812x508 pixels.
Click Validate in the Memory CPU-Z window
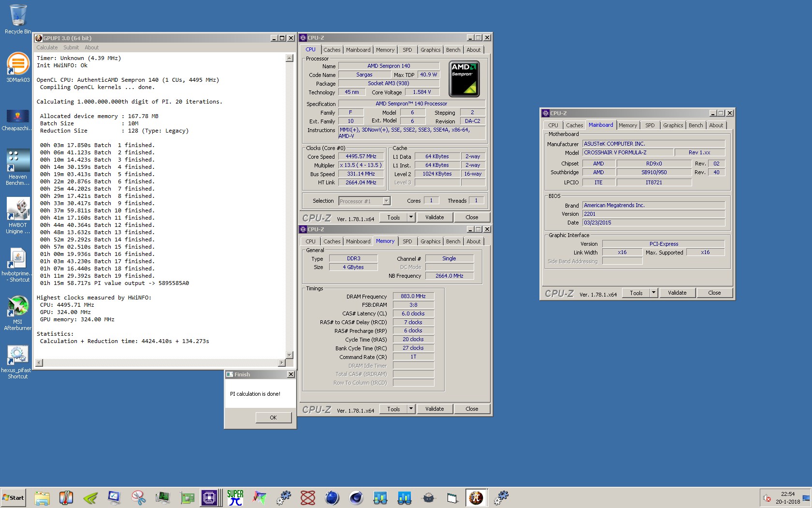click(x=435, y=409)
